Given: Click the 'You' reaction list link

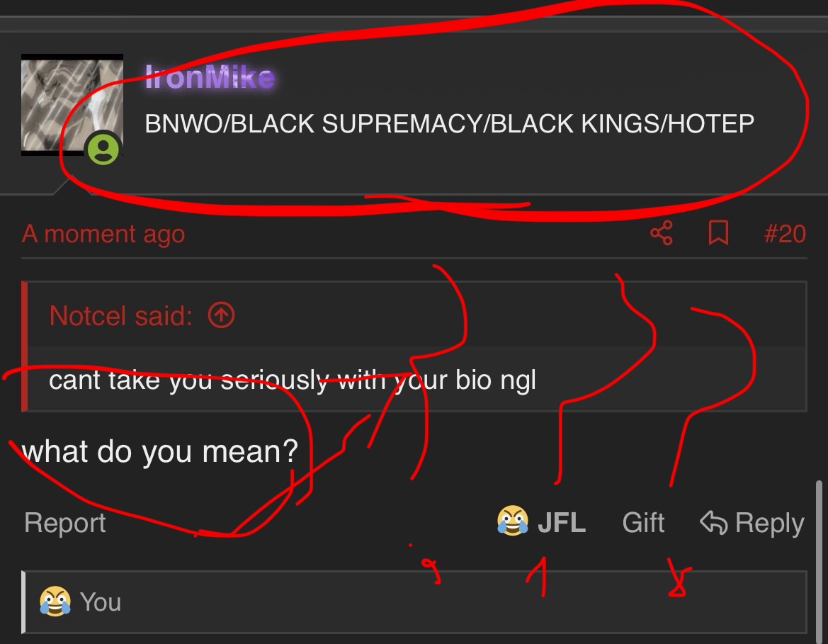Looking at the screenshot, I should pyautogui.click(x=101, y=601).
